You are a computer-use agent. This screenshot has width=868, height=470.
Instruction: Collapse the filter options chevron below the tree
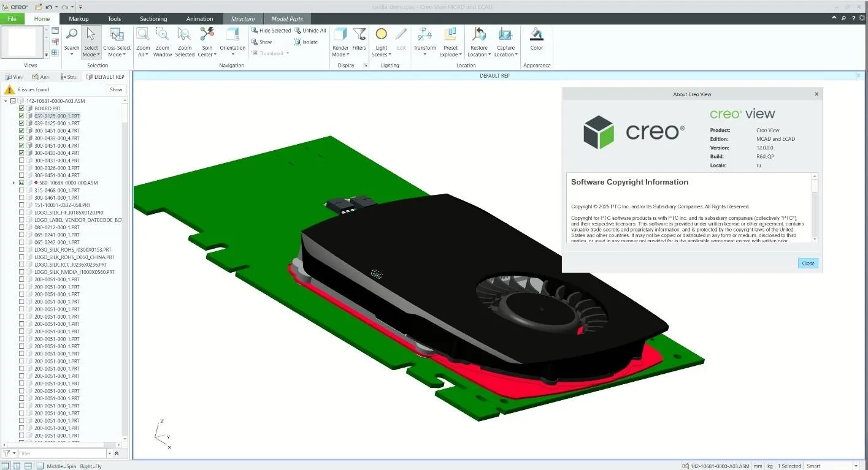[117, 453]
